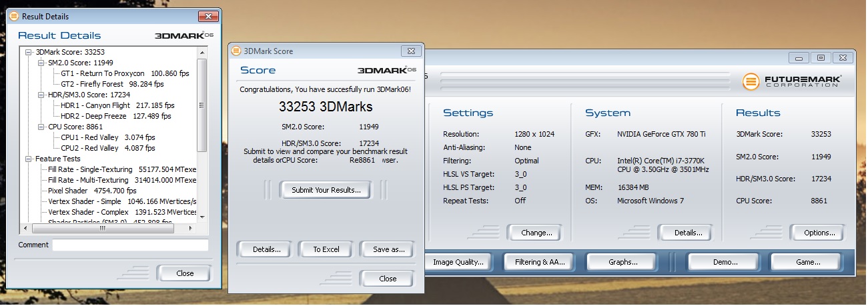The width and height of the screenshot is (868, 306).
Task: Click X on 3DMark Score window title bar
Action: (410, 51)
